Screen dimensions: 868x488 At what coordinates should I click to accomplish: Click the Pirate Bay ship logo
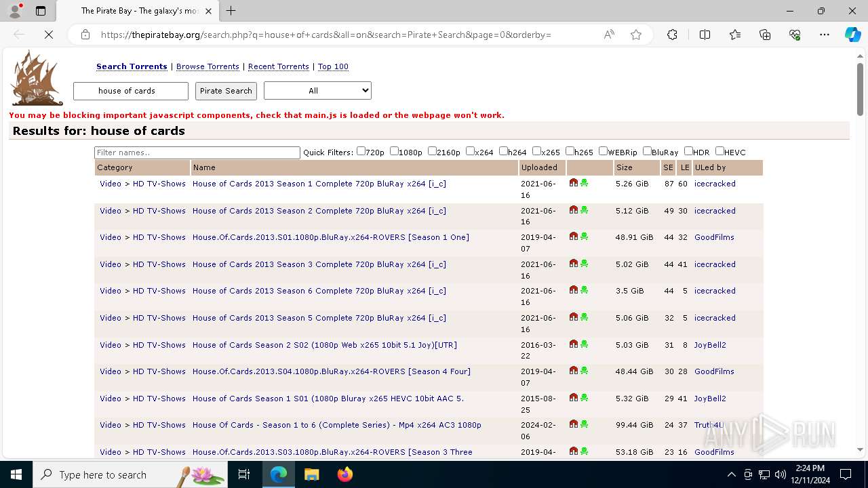pos(37,79)
